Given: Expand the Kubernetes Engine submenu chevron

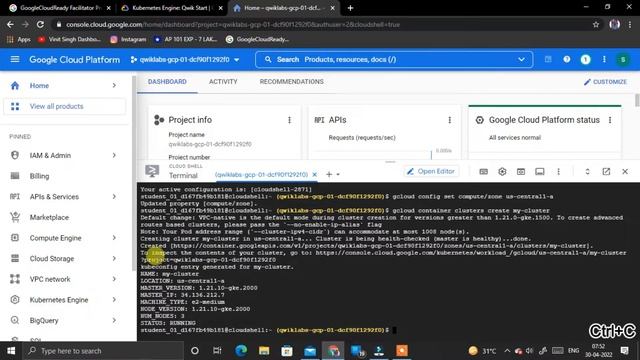Looking at the screenshot, I should tap(114, 300).
